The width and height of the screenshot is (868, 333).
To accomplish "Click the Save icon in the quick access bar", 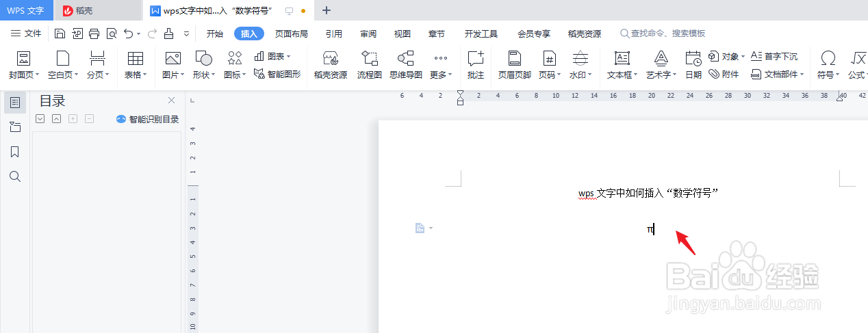I will pyautogui.click(x=60, y=34).
